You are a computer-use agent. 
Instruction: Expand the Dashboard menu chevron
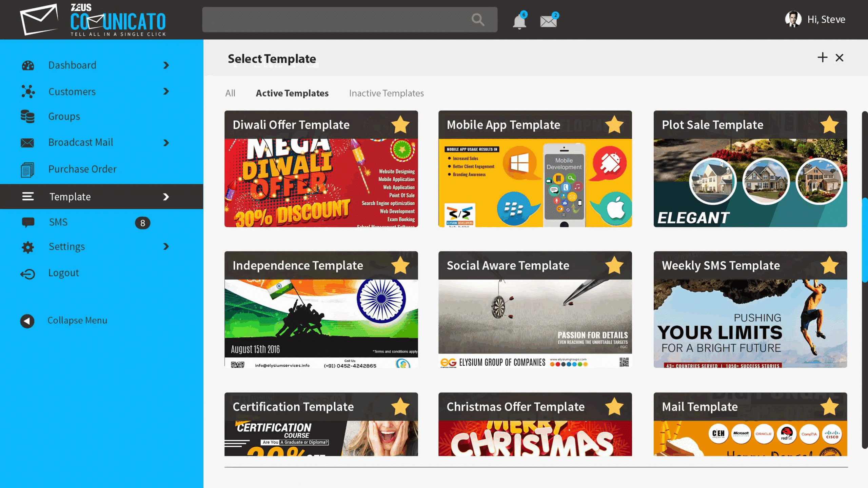click(x=166, y=65)
